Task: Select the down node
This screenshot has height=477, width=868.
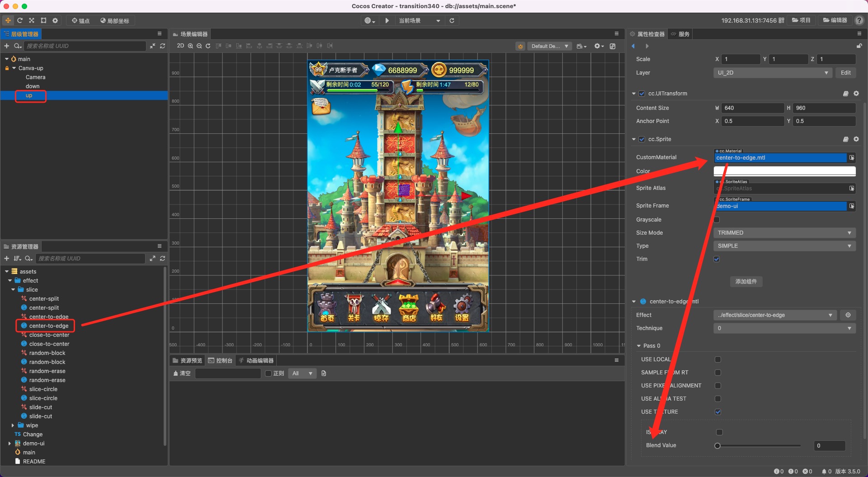Action: [33, 86]
